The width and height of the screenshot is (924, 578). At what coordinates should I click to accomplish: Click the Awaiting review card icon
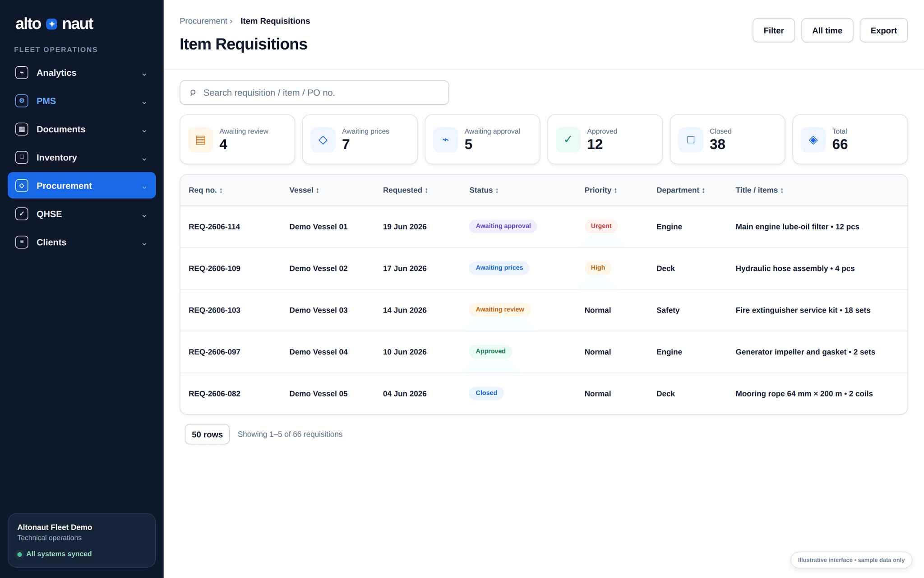(x=200, y=140)
